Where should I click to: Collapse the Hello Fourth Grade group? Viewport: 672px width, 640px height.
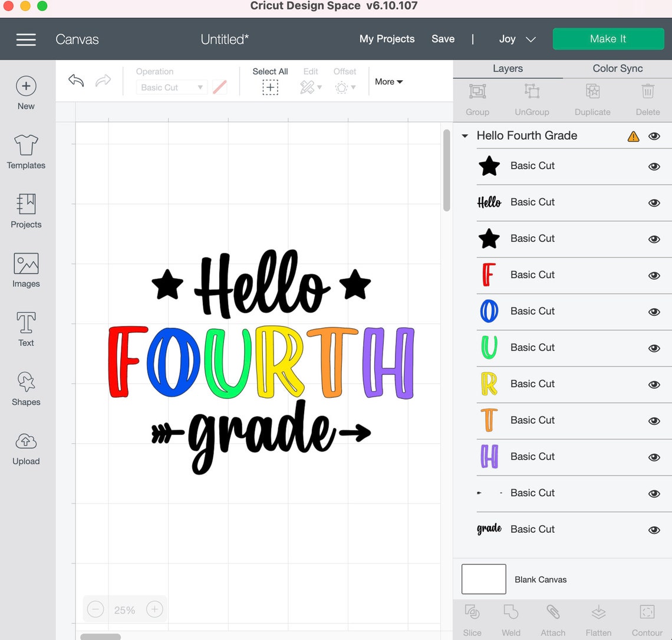pyautogui.click(x=465, y=136)
